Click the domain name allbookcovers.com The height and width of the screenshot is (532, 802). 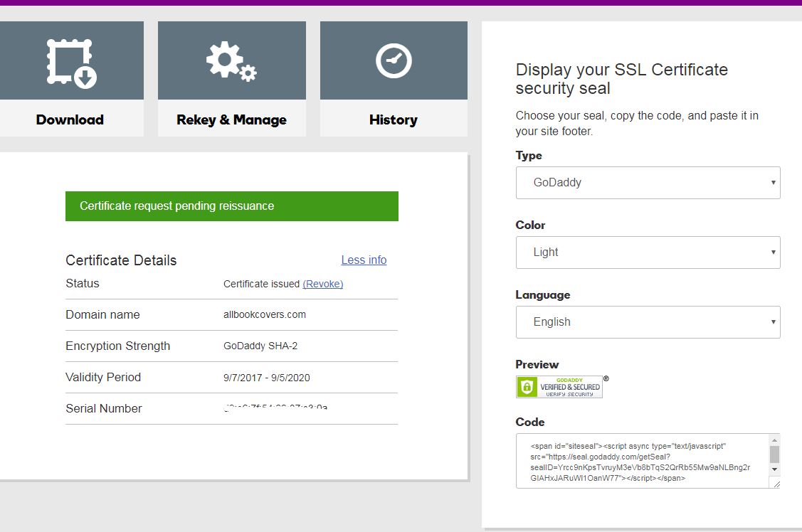point(265,315)
